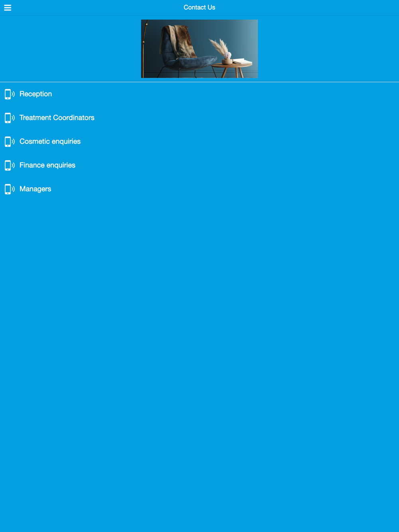This screenshot has height=532, width=399.
Task: Tap the chair banner image
Action: coord(199,49)
